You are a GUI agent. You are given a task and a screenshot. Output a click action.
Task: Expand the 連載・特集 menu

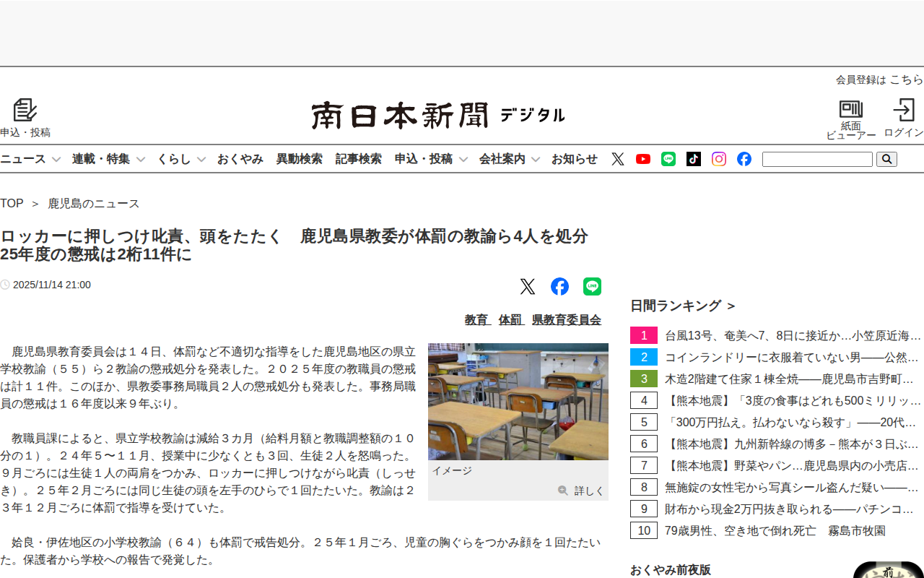108,159
